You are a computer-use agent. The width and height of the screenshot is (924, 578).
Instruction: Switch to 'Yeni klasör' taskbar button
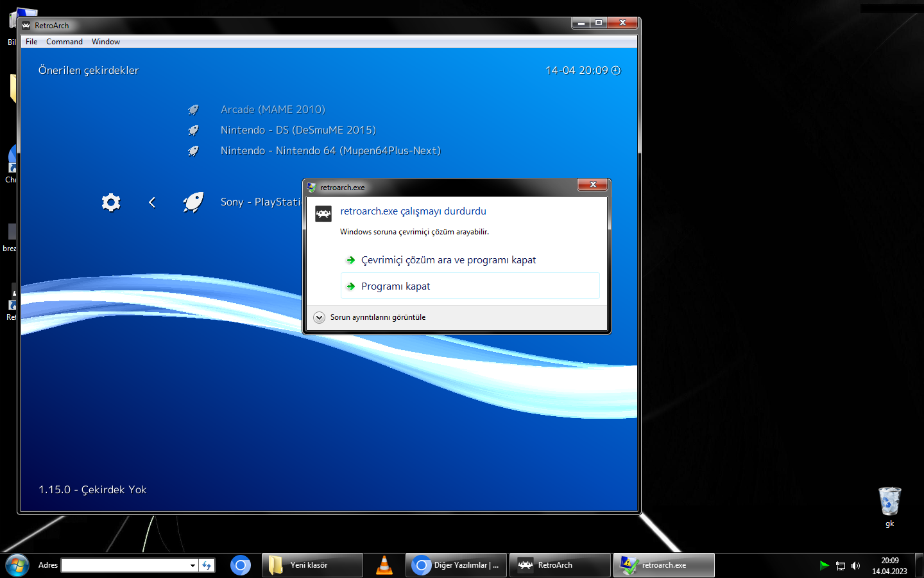pyautogui.click(x=312, y=565)
